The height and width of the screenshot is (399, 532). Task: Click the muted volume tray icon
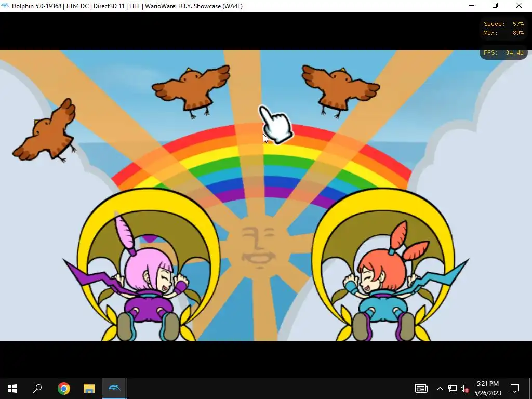click(465, 389)
